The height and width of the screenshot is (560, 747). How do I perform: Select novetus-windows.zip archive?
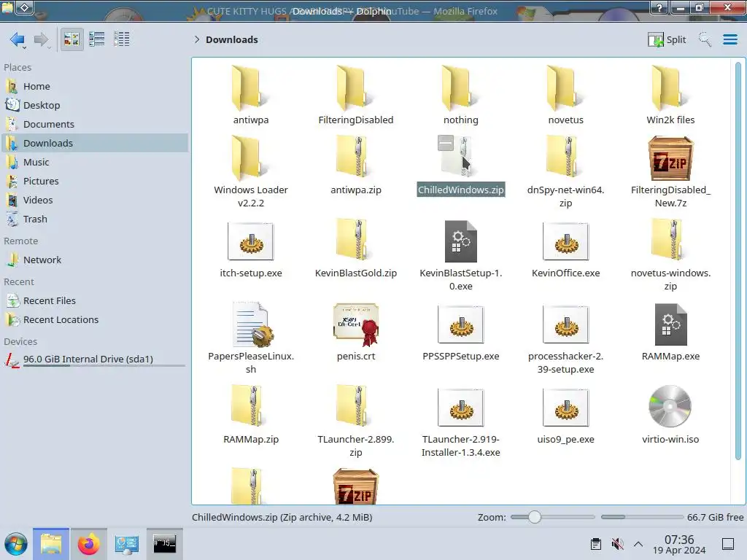670,254
